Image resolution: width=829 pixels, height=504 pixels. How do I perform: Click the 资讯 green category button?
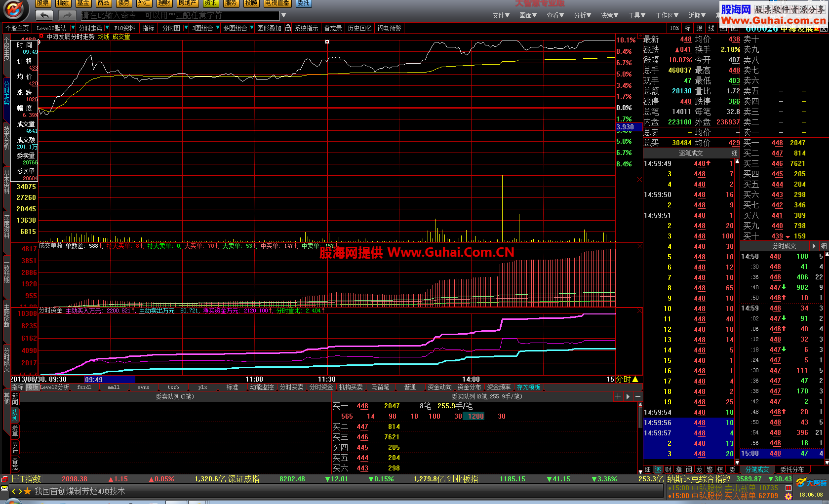click(210, 3)
